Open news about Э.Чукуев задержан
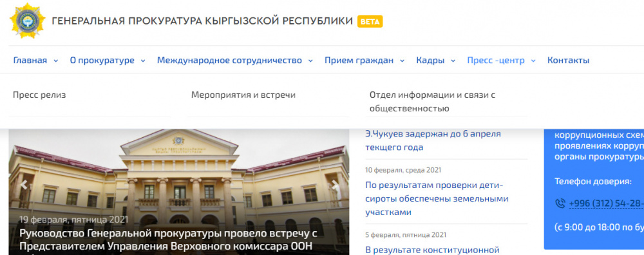 [x=433, y=140]
